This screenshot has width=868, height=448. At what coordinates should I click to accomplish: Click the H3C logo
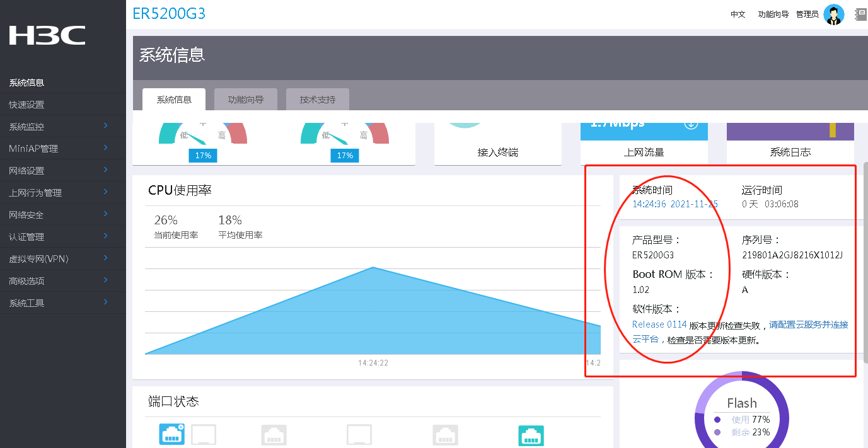[47, 35]
